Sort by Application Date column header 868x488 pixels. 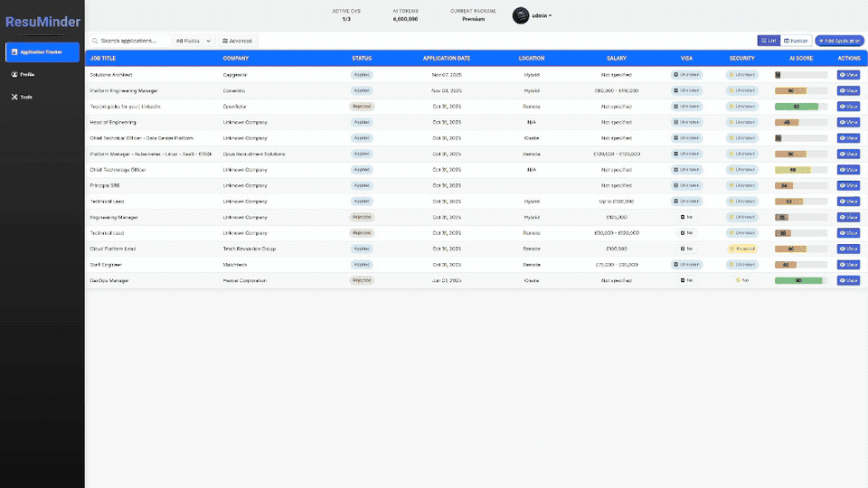(446, 58)
